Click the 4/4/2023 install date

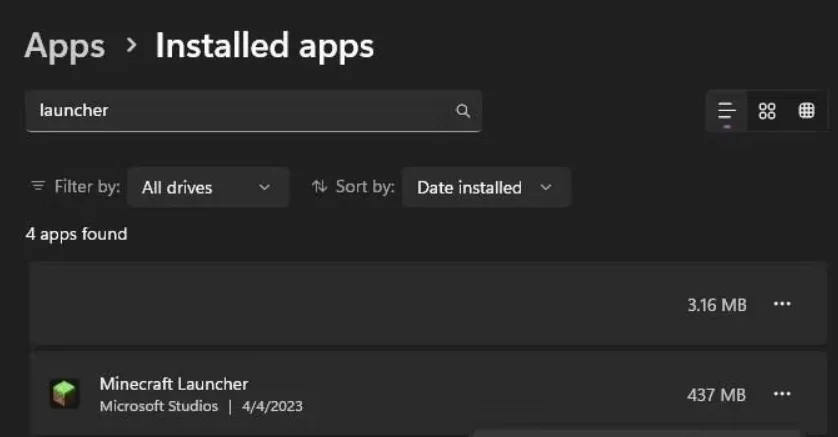tap(272, 406)
